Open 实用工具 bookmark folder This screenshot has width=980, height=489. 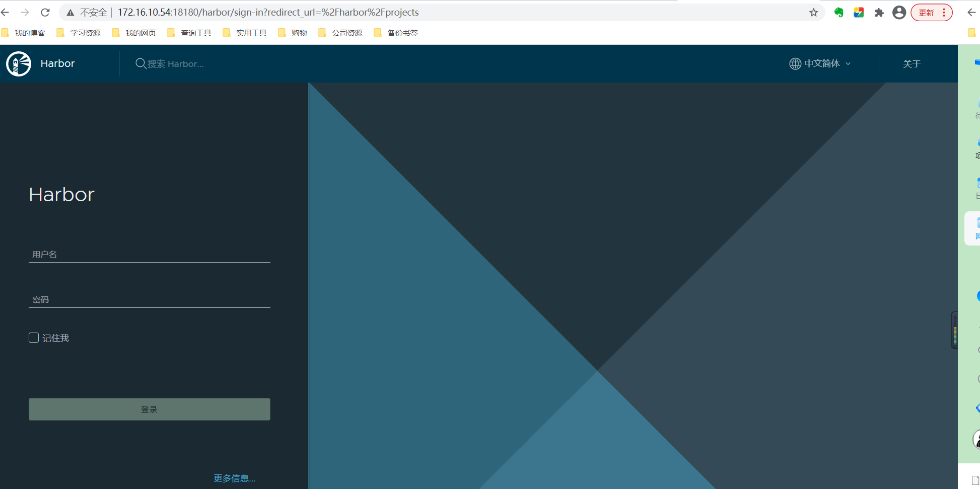click(x=245, y=33)
